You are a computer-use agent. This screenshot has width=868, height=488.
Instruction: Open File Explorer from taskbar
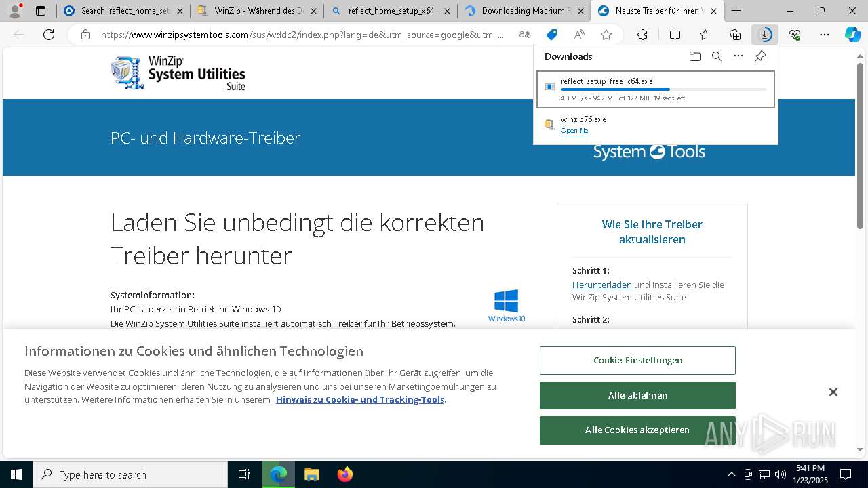click(x=311, y=474)
